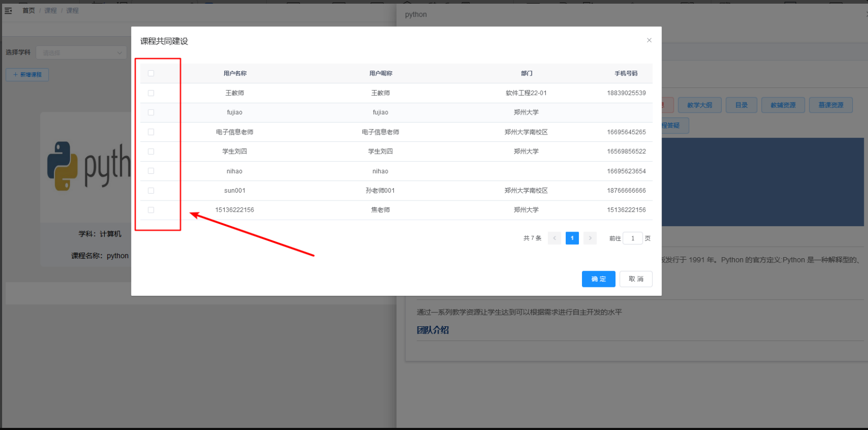Viewport: 868px width, 430px height.
Task: Click phone number 16569856522
Action: [x=627, y=151]
